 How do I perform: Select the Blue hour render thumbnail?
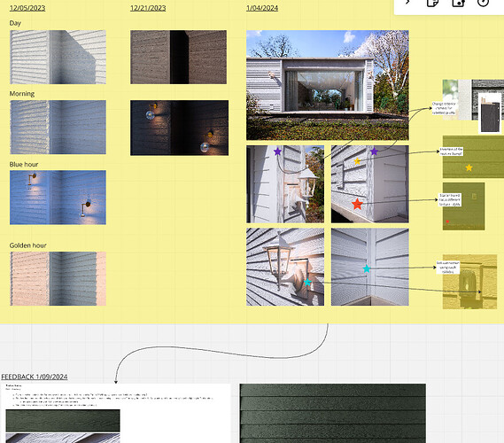(58, 198)
